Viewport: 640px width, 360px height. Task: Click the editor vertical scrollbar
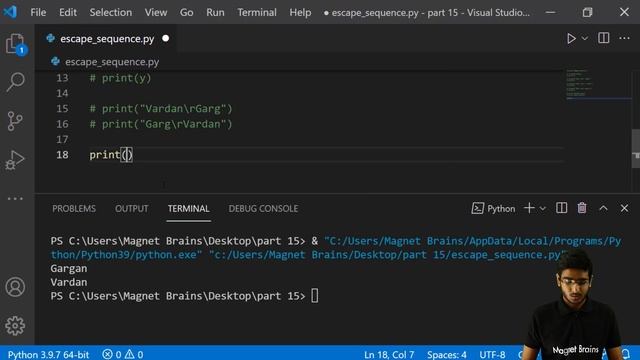[x=636, y=149]
